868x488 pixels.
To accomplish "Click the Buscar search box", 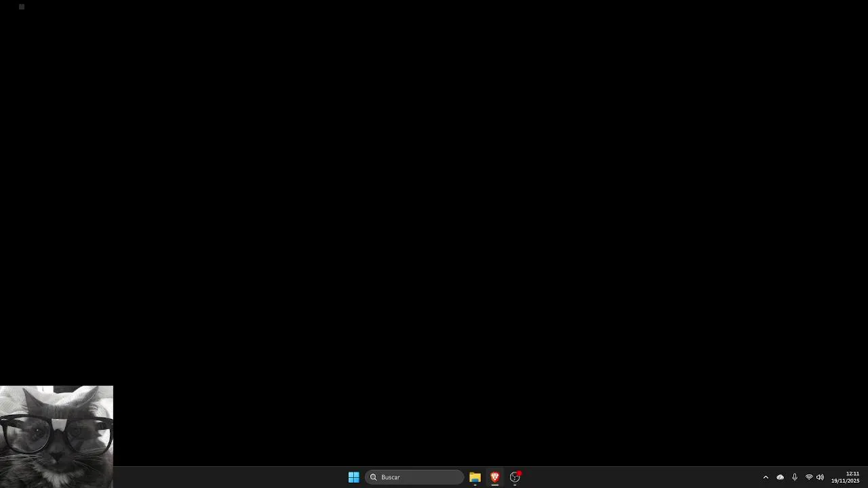I will [414, 477].
